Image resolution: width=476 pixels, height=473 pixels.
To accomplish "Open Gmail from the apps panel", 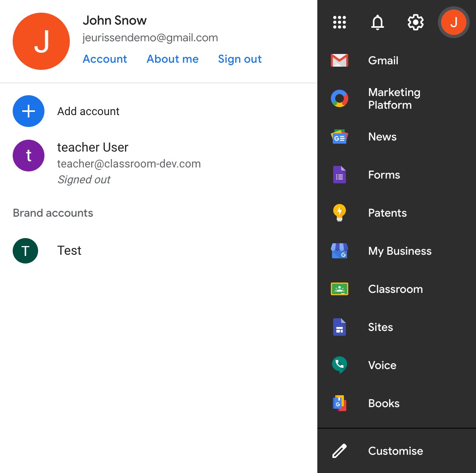I will (383, 60).
